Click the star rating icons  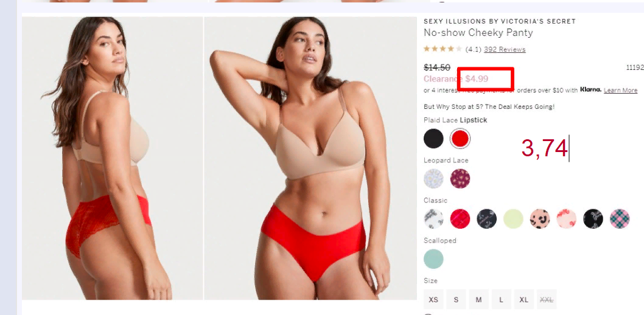(443, 49)
